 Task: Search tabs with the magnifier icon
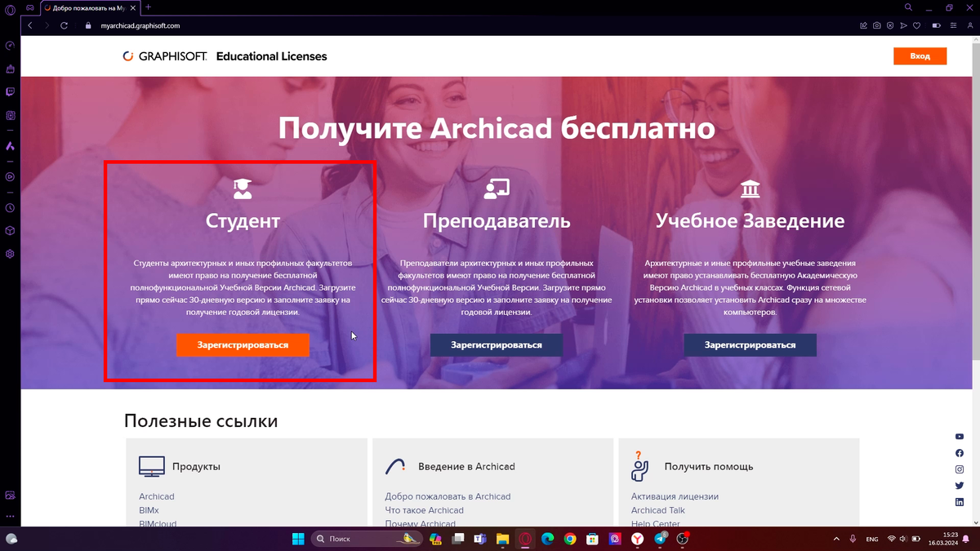click(907, 7)
